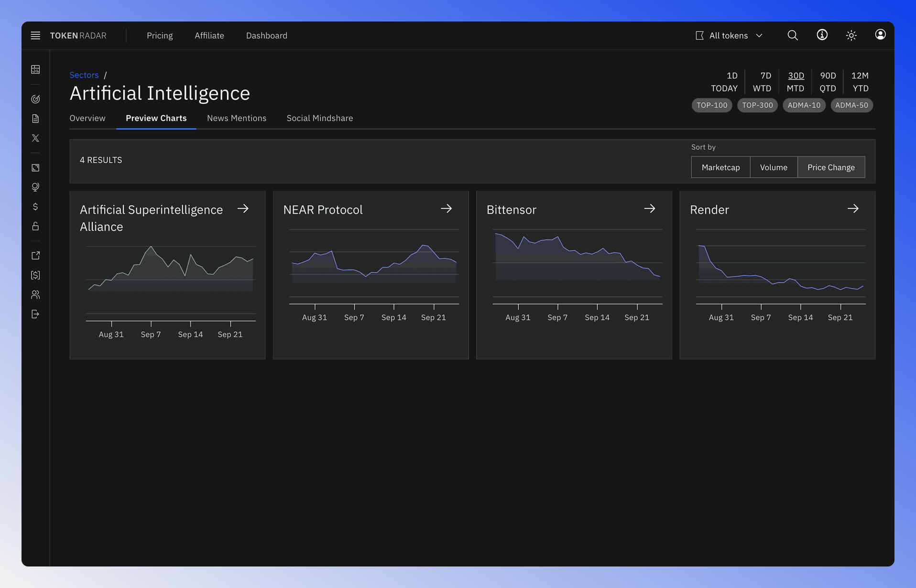Open the search icon

tap(793, 35)
